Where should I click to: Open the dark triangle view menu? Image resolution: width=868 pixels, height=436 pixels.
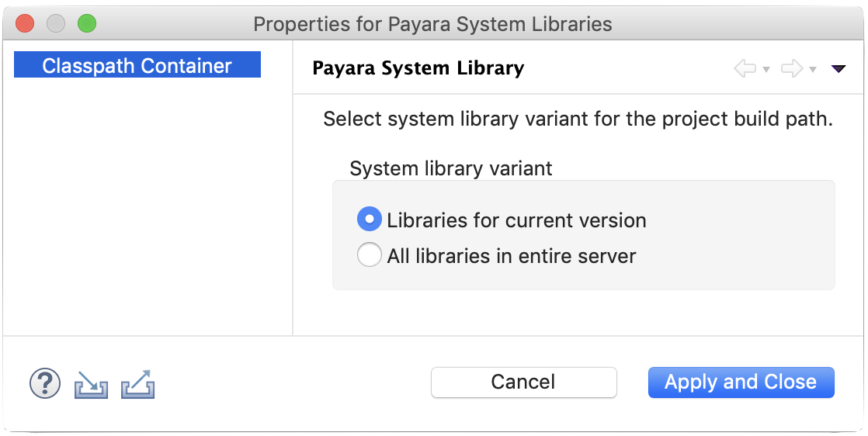click(838, 69)
